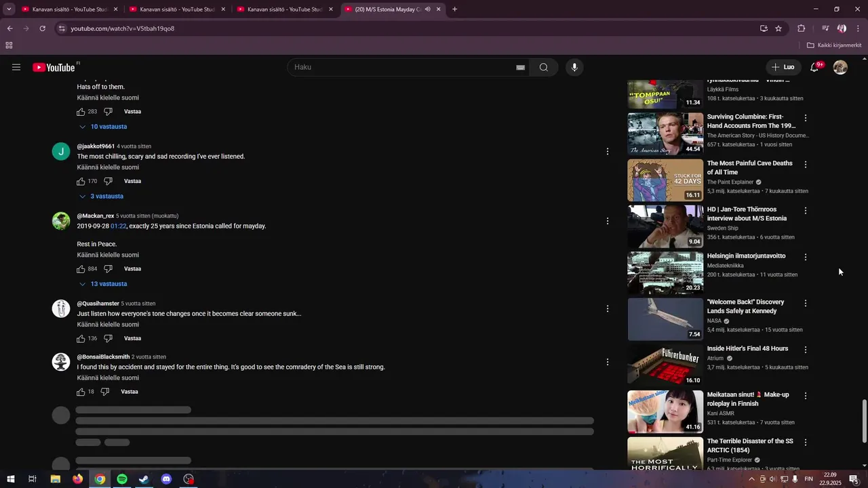
Task: Open Firefox from the taskbar
Action: point(78,479)
